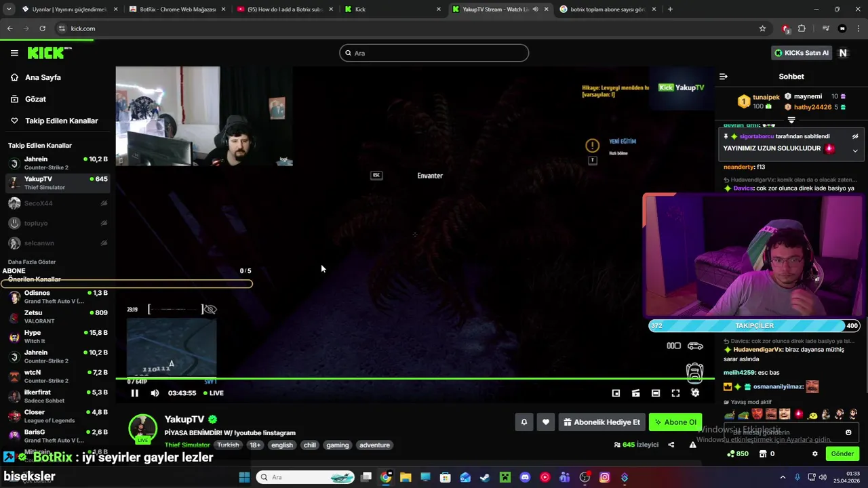Open recommended channel Odisnos
This screenshot has width=868, height=488.
coord(58,297)
